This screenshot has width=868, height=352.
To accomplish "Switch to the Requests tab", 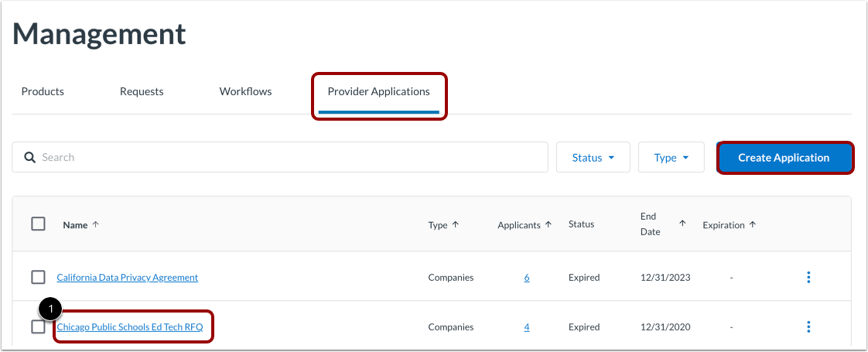I will coord(142,92).
